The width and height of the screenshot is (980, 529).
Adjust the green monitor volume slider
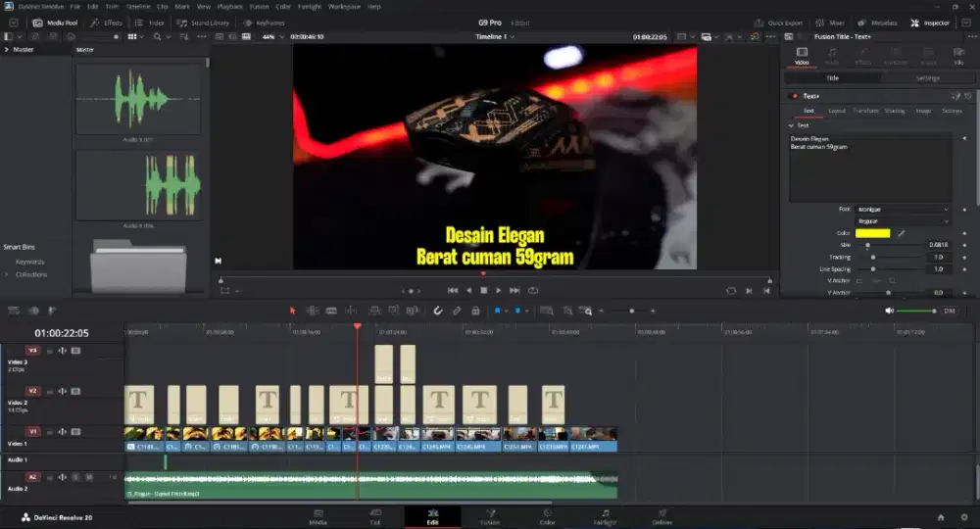click(916, 311)
